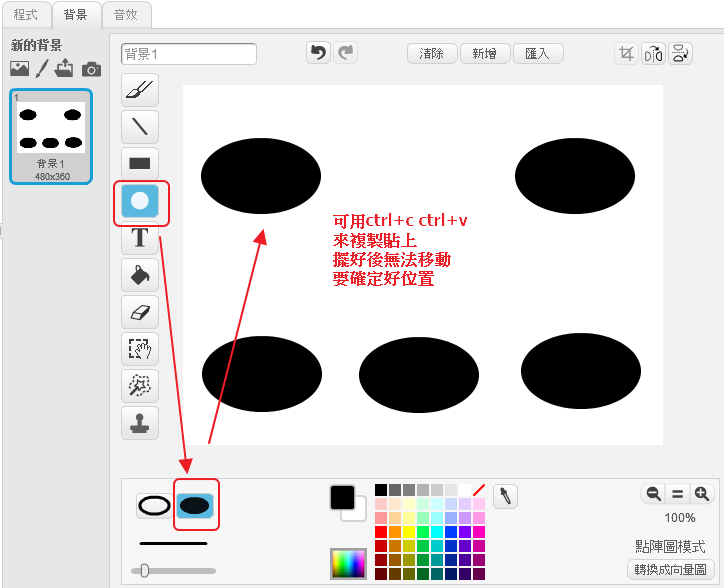The height and width of the screenshot is (588, 724).
Task: Select the Eraser tool
Action: tap(140, 311)
